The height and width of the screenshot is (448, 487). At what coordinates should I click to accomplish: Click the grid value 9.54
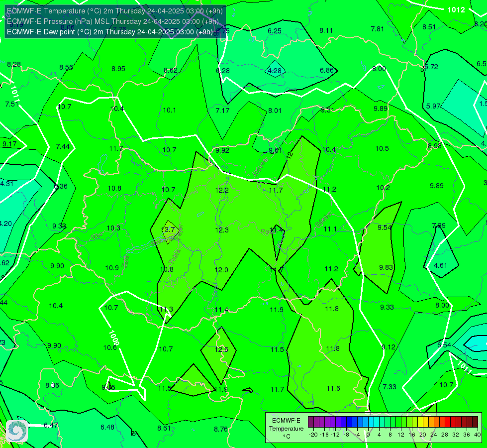click(385, 227)
